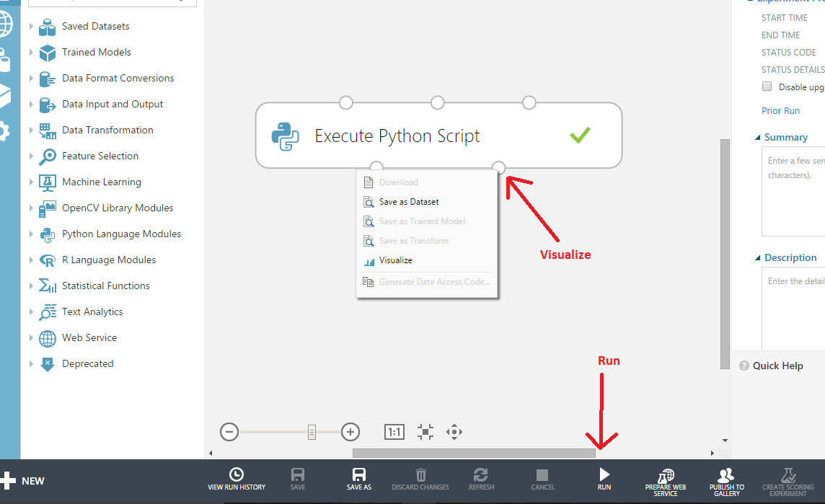Expand the Saved Datasets category
The height and width of the screenshot is (504, 825).
30,26
